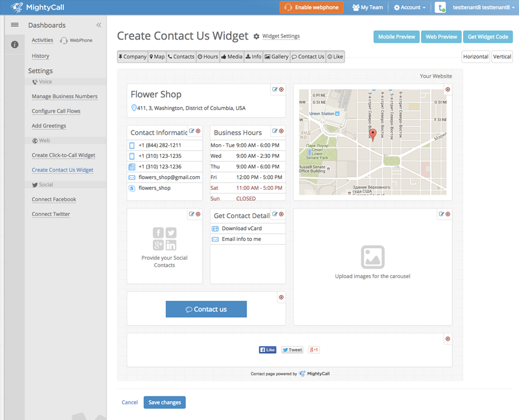Open Activities dashboard
This screenshot has height=420, width=519.
coord(42,40)
